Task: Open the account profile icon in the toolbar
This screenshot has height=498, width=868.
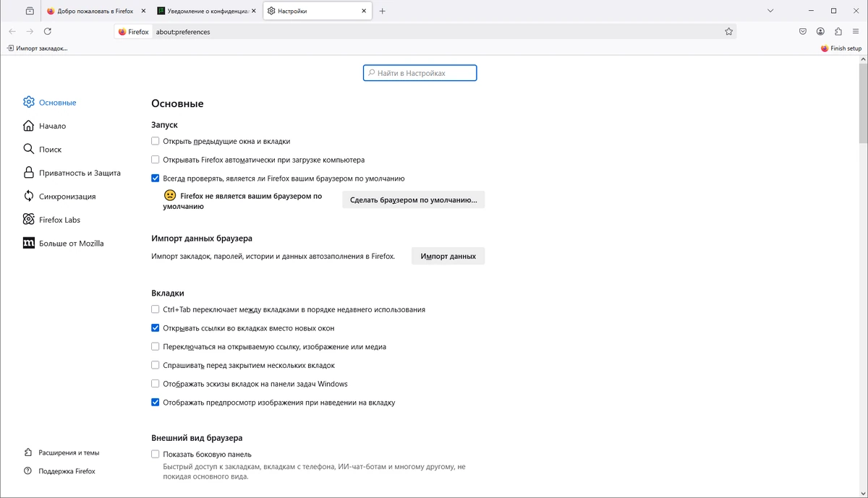Action: tap(820, 31)
